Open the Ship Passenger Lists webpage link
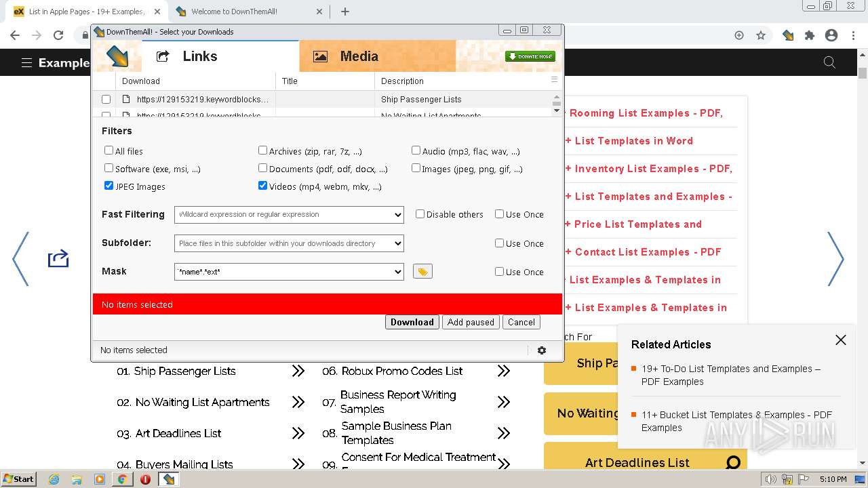This screenshot has height=488, width=868. (x=185, y=371)
